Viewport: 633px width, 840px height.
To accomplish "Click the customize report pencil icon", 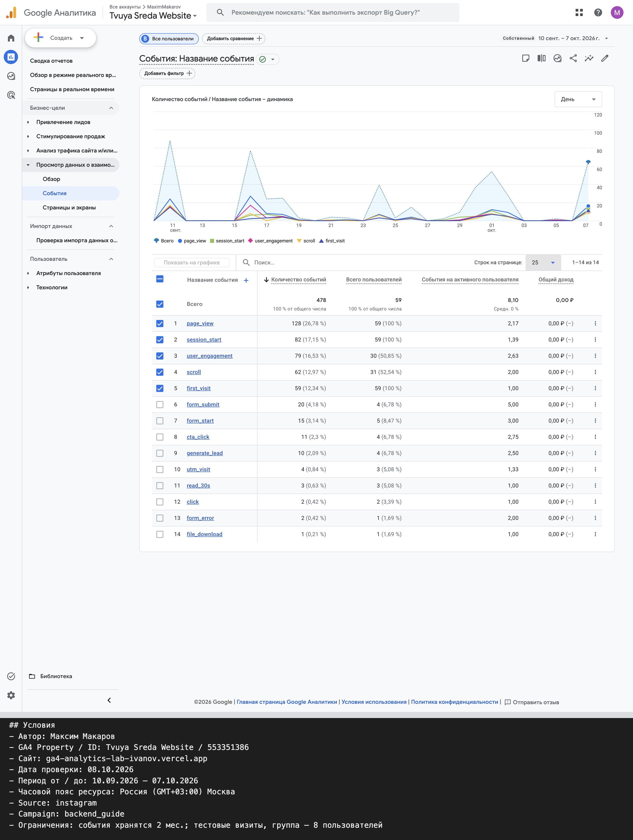I will (605, 58).
